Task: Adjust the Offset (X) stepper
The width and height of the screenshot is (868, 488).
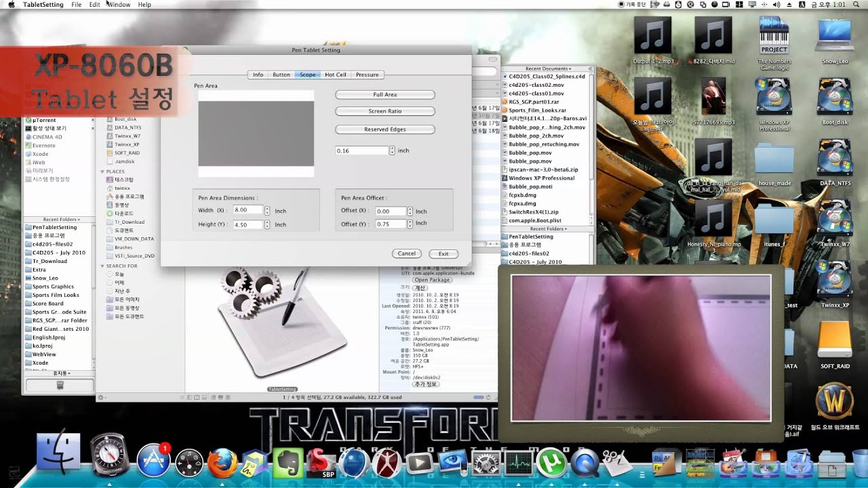Action: [410, 211]
